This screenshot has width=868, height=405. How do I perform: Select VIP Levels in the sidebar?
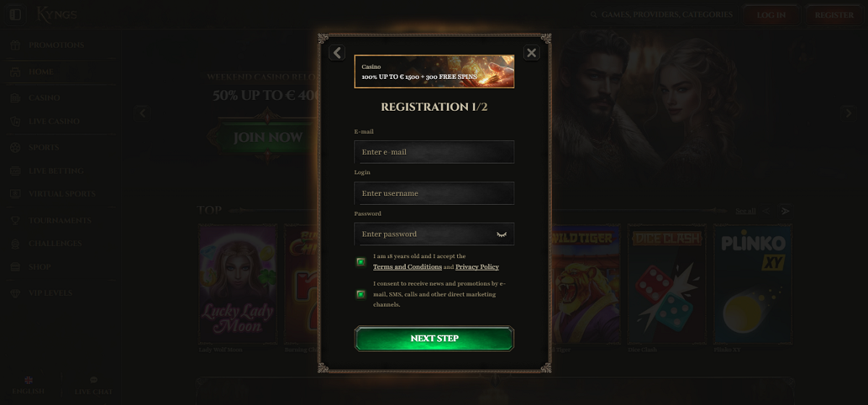[x=51, y=293]
